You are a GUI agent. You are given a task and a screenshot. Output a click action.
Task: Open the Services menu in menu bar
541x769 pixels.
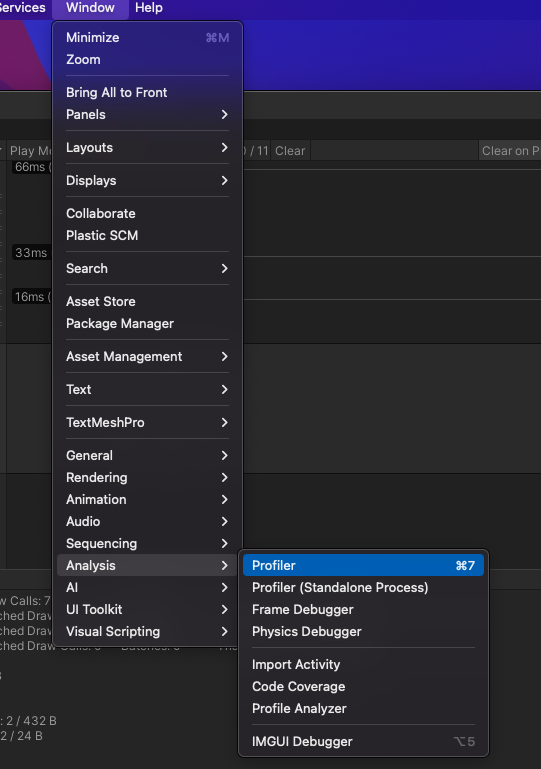point(23,8)
